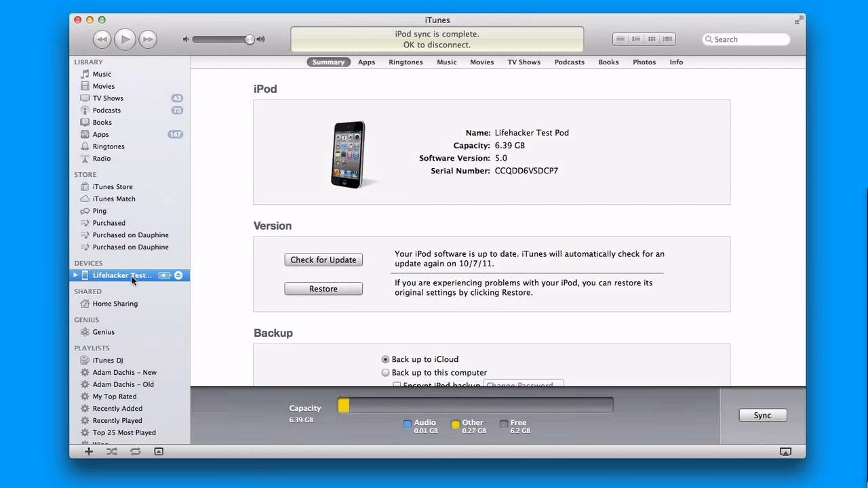868x488 pixels.
Task: Show the artwork viewer panel
Action: click(x=159, y=451)
